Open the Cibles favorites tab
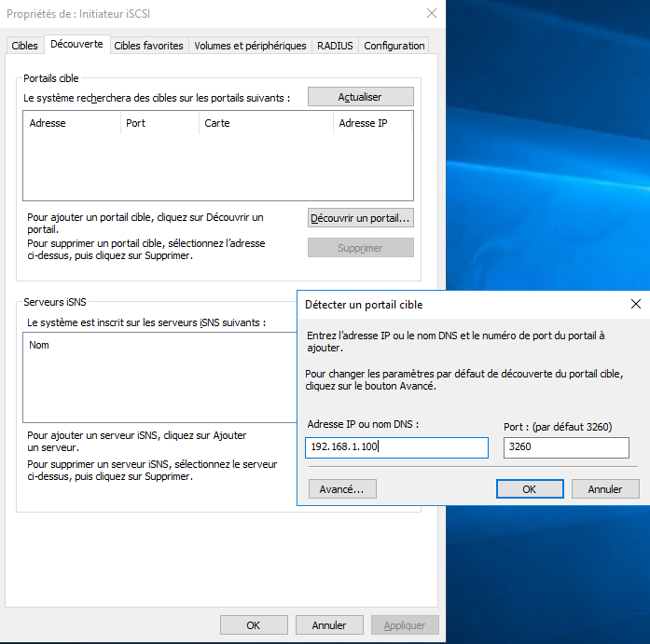The height and width of the screenshot is (644, 650). 148,46
